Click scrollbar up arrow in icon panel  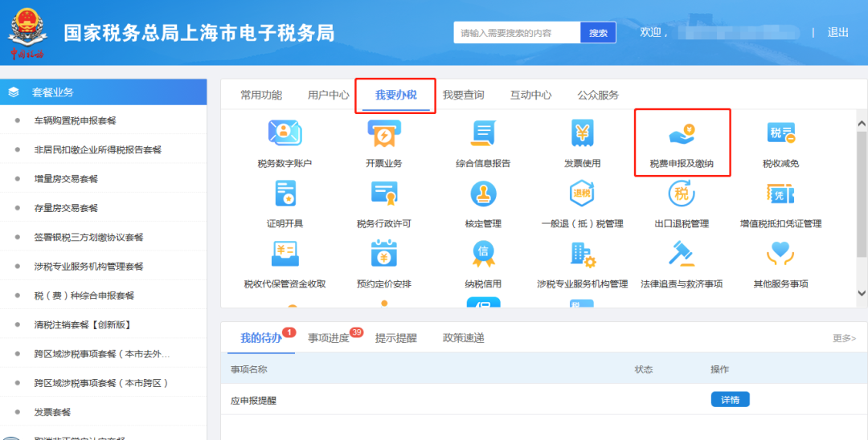[862, 124]
